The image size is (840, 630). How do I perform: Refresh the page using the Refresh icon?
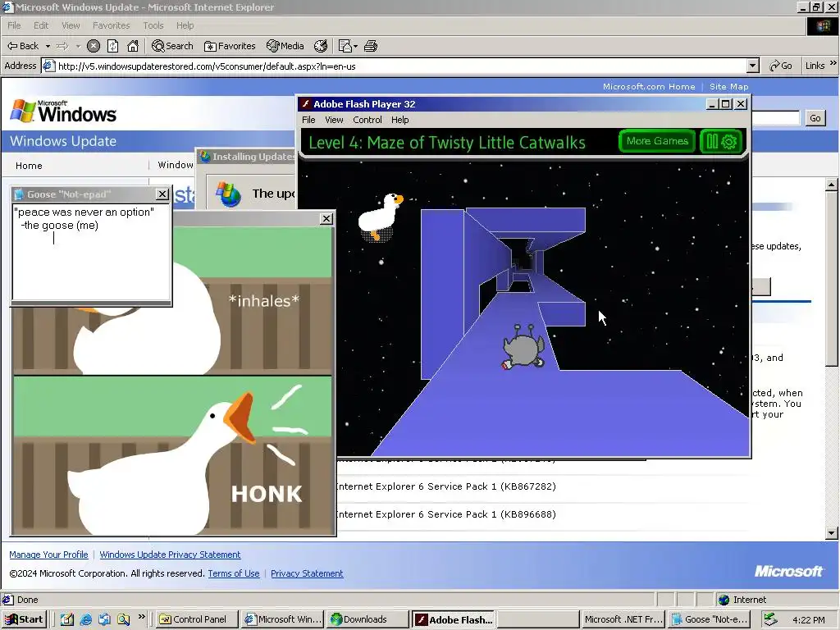(x=112, y=46)
